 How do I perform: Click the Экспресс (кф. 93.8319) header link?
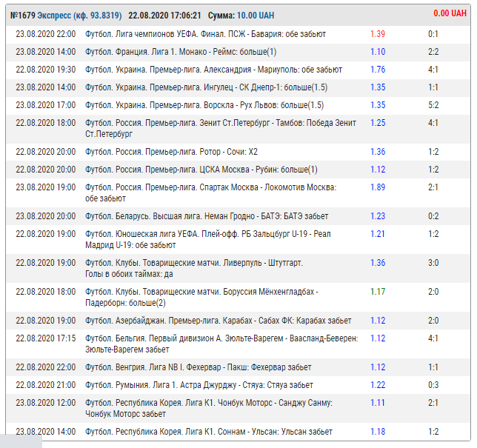tap(79, 16)
